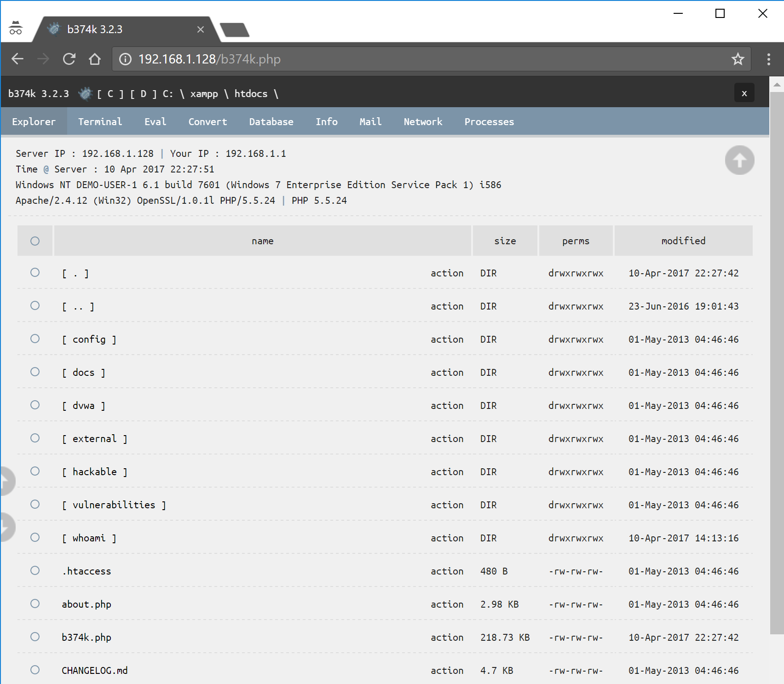Click the incognito icon at top left
The width and height of the screenshot is (784, 684).
[x=16, y=29]
